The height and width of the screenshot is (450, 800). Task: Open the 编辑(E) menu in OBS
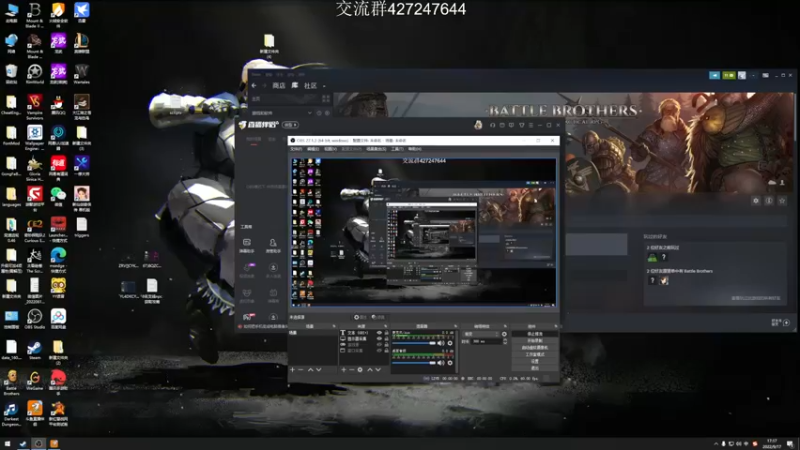313,149
